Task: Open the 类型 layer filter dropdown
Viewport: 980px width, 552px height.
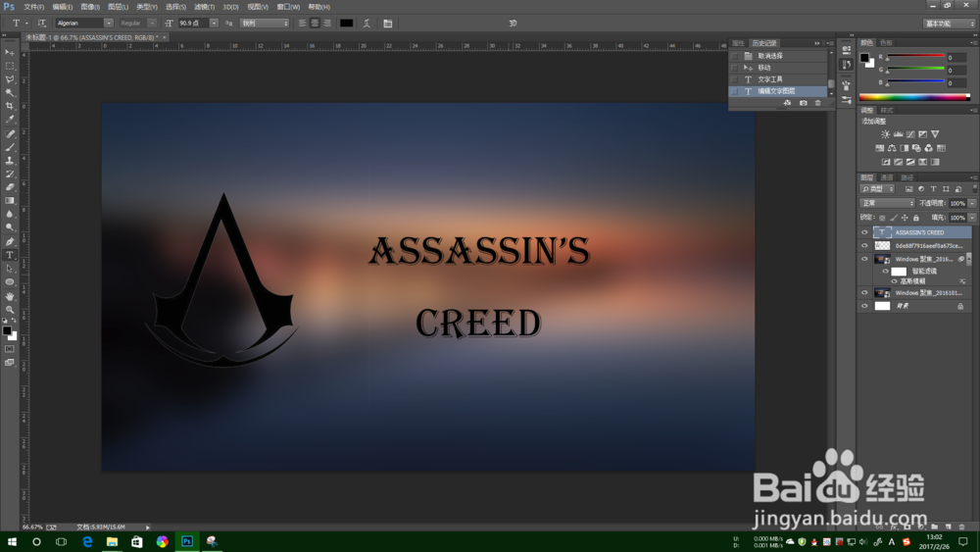Action: click(877, 189)
